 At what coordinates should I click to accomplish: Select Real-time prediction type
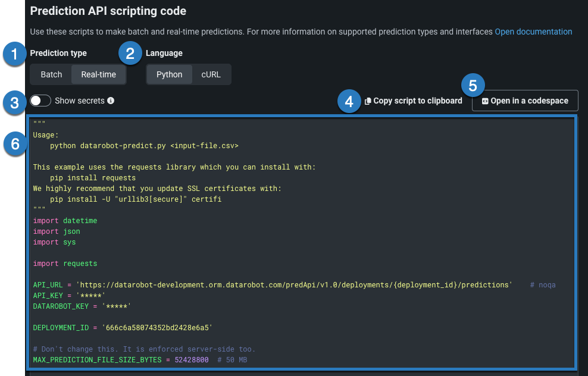tap(99, 74)
